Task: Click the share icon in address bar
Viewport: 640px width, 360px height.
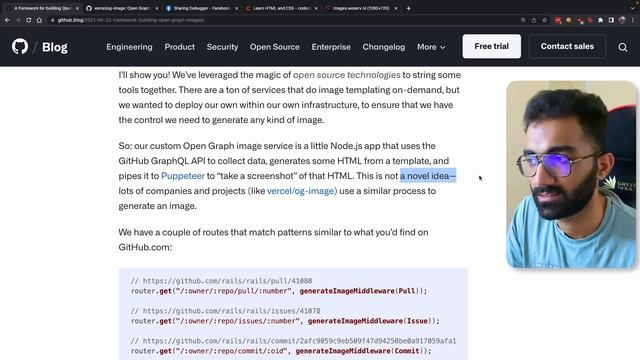Action: pos(534,20)
